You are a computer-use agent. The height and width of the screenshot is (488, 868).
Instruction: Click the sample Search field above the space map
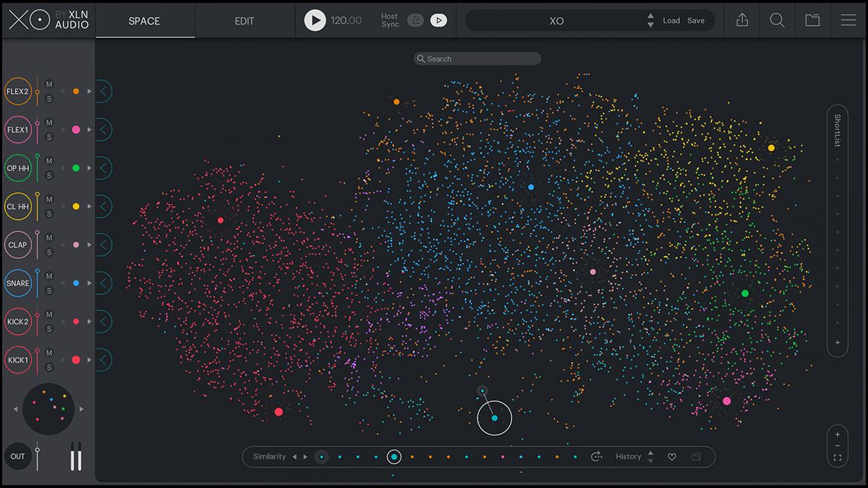pyautogui.click(x=477, y=58)
